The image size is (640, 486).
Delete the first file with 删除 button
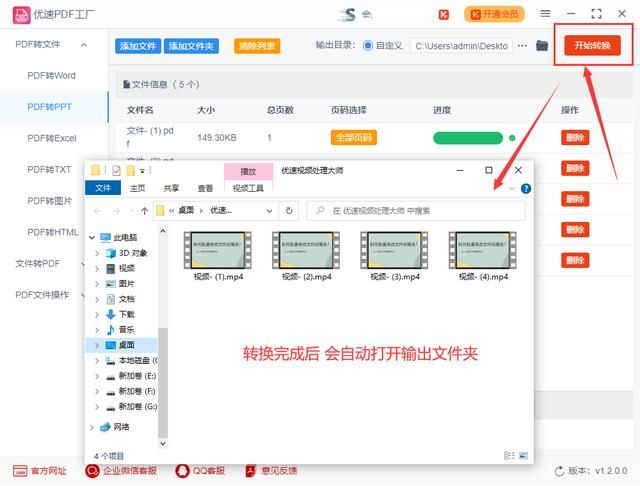point(575,138)
